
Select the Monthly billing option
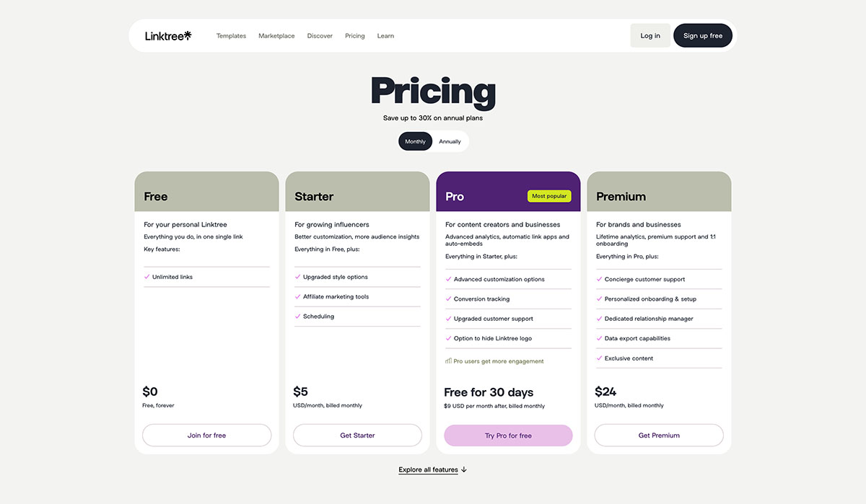tap(415, 141)
